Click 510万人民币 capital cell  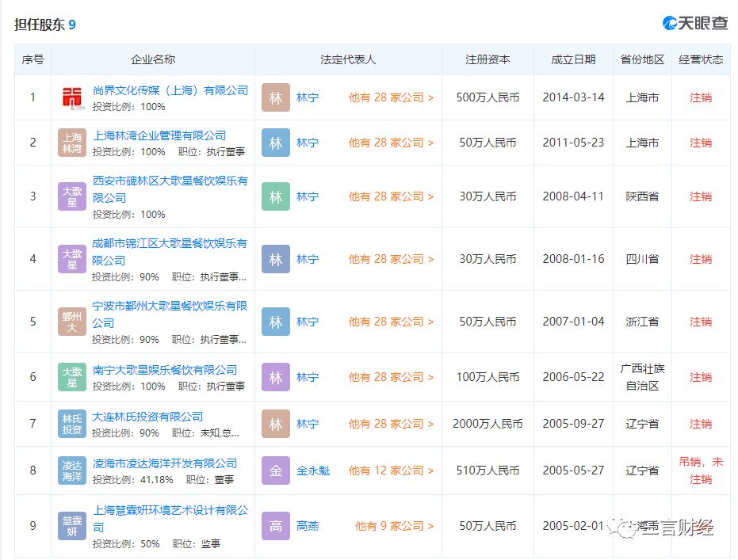pyautogui.click(x=488, y=470)
